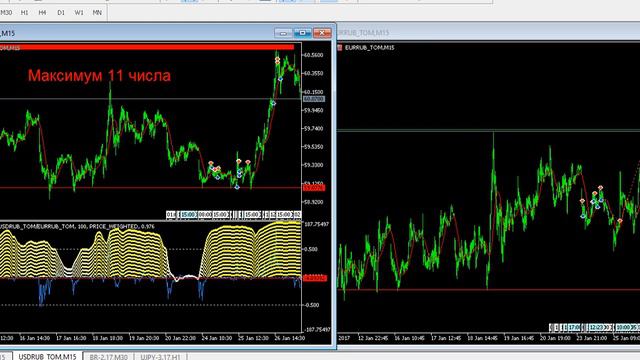Click the 26 Jan 14:30 time label
This screenshot has height=360, width=640.
tap(290, 338)
